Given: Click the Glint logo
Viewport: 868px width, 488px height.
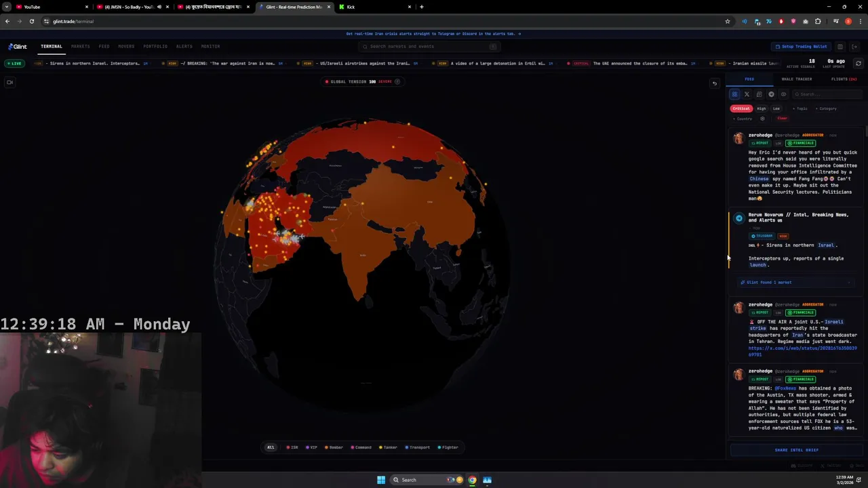Looking at the screenshot, I should point(18,47).
